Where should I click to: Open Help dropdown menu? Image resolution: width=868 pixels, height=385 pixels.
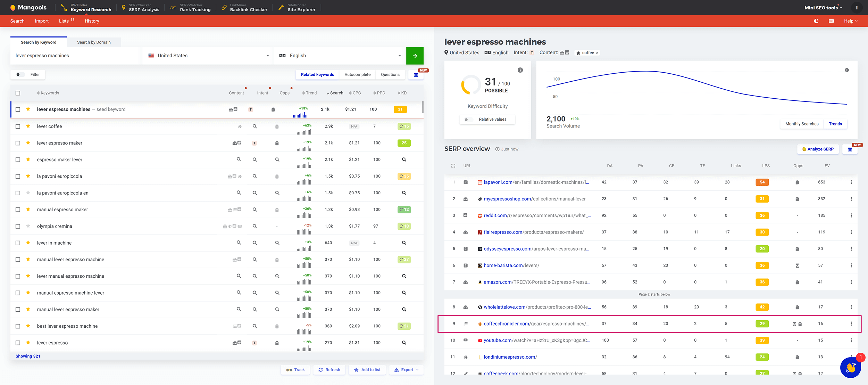coord(851,21)
